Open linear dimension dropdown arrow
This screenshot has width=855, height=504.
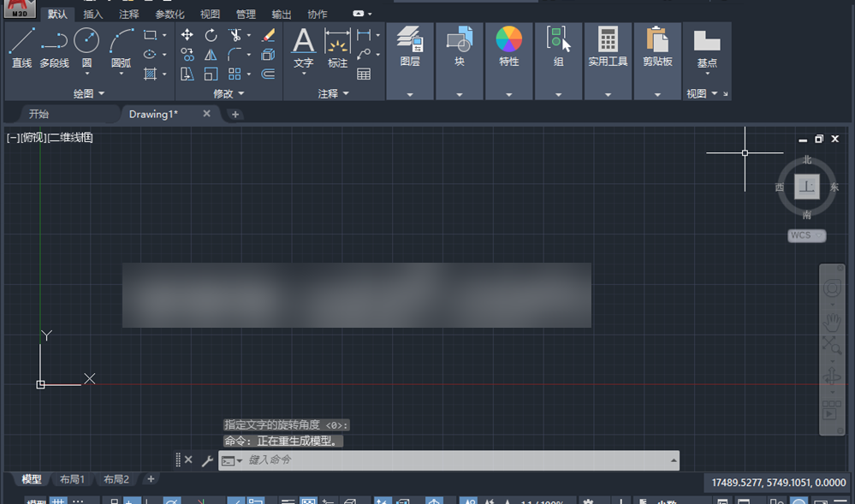coord(378,35)
